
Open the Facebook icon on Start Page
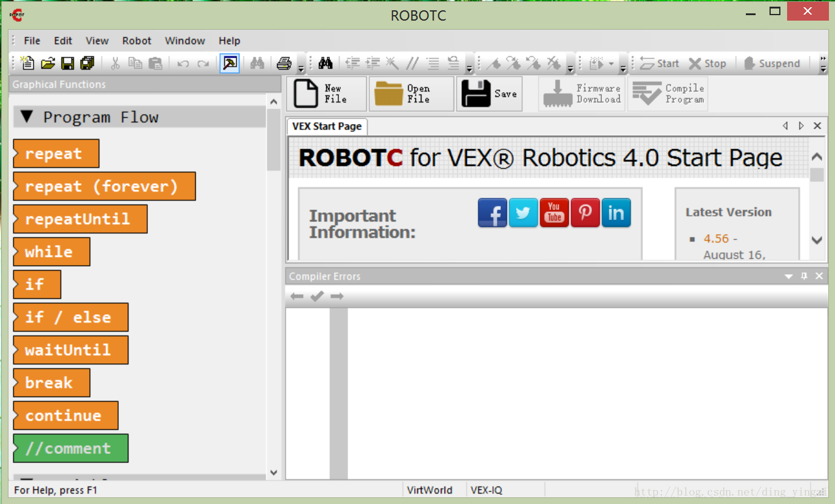pyautogui.click(x=492, y=213)
